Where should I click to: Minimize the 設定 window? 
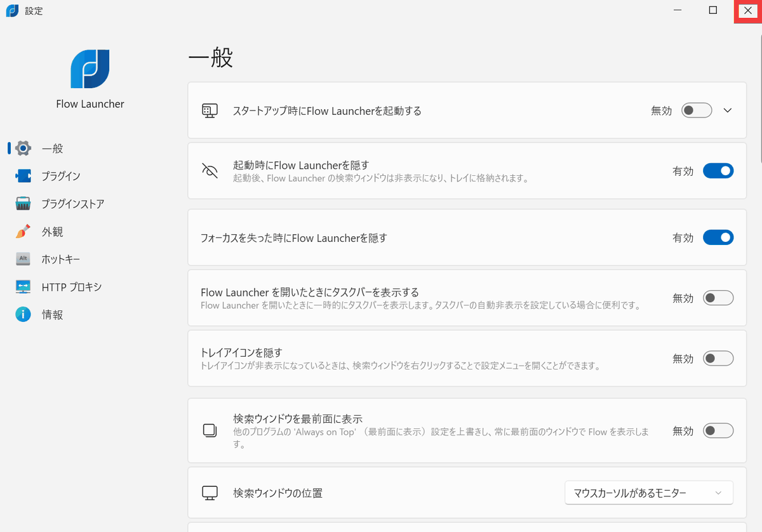[678, 11]
